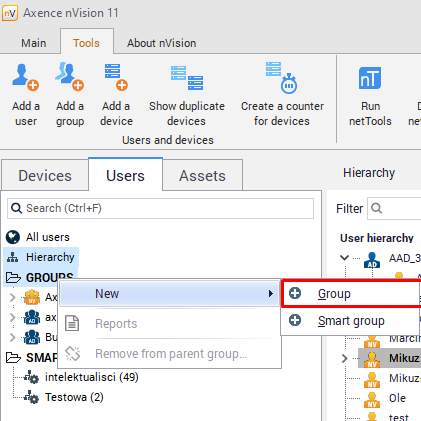Choose New in the context menu
Image resolution: width=421 pixels, height=421 pixels.
click(x=169, y=294)
